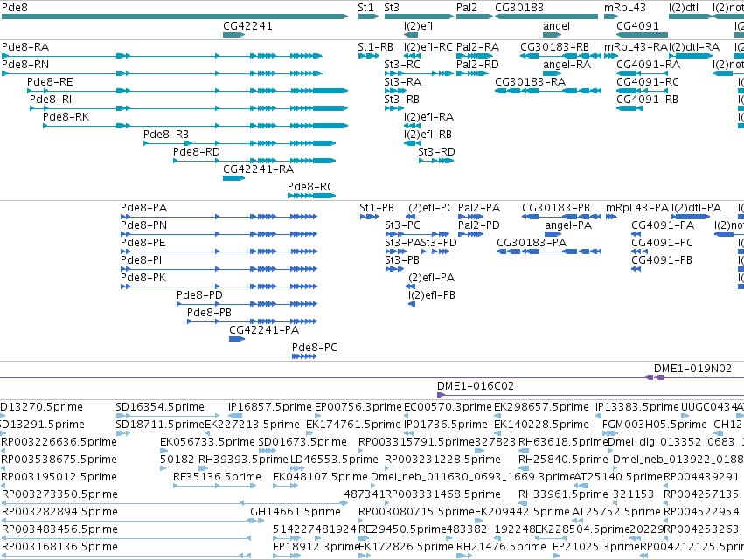744x560 pixels.
Task: Select the Pde8-PB protein label
Action: point(209,313)
